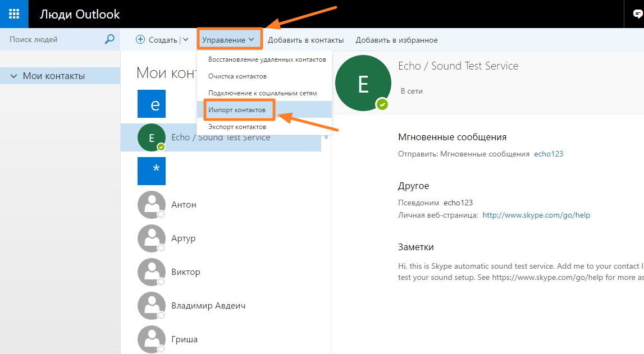644x354 pixels.
Task: Open the Управление dropdown menu
Action: (229, 40)
